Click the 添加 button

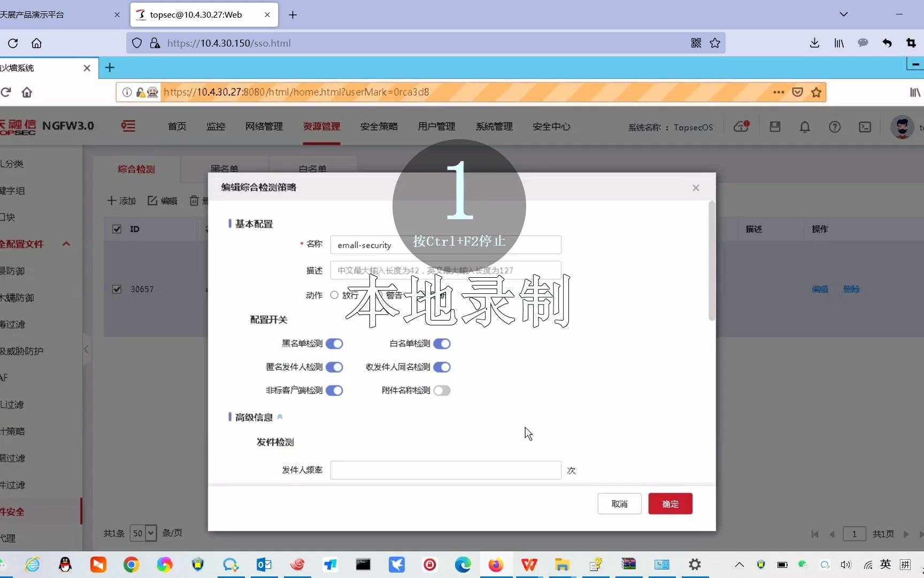click(121, 201)
